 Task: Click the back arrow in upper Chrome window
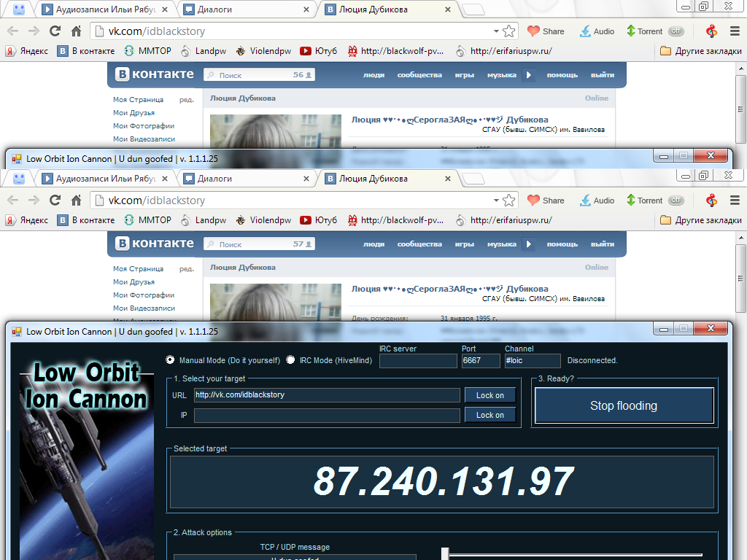click(13, 31)
